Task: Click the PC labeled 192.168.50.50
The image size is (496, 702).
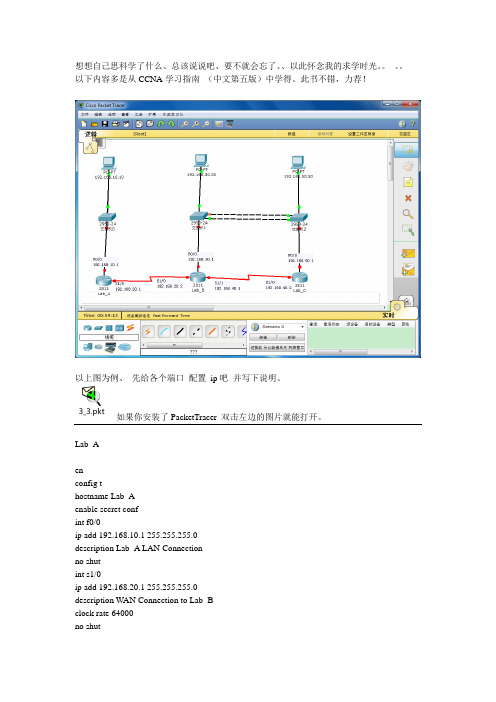Action: coord(298,163)
